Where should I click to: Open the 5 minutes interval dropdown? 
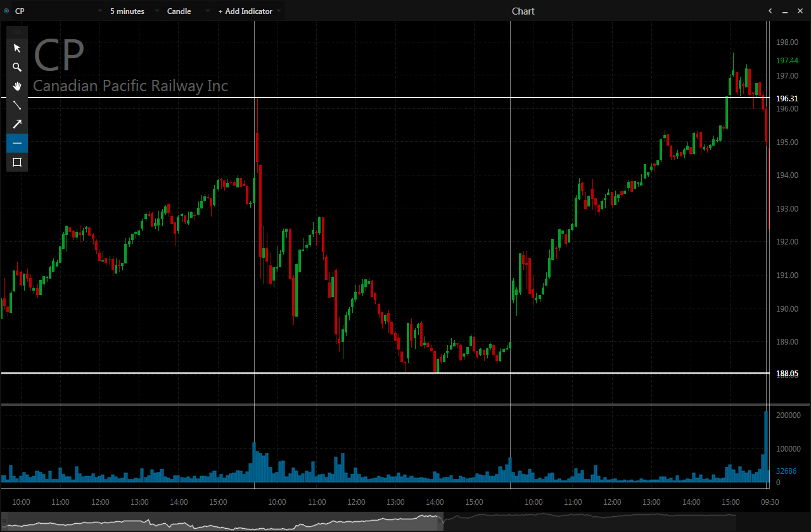[134, 11]
